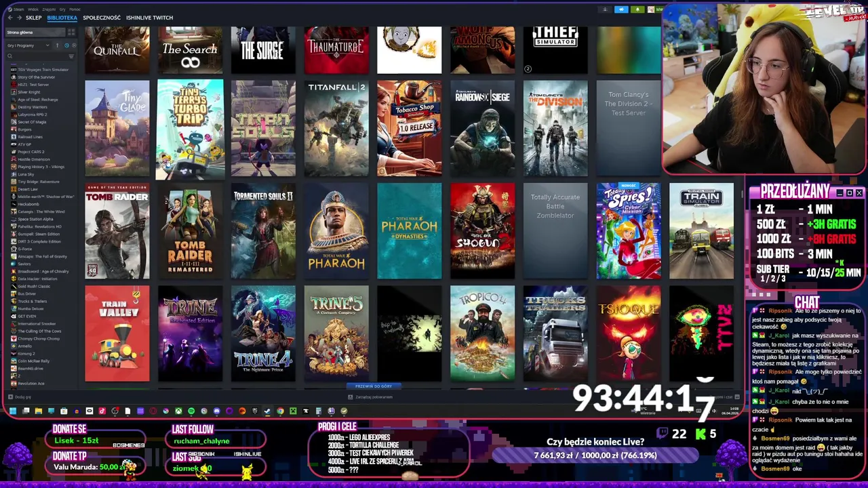This screenshot has width=868, height=488.
Task: Open the Znajomi menu
Action: coord(49,9)
